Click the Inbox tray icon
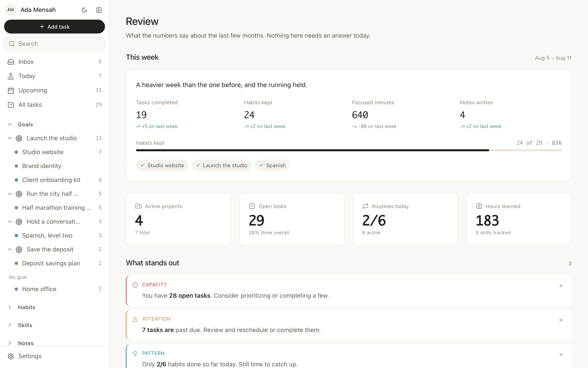This screenshot has width=588, height=368. [11, 62]
